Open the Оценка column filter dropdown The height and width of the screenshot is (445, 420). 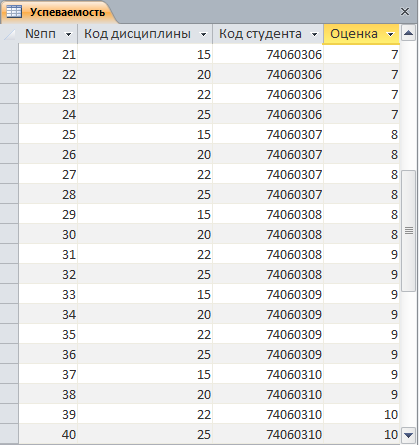point(390,34)
